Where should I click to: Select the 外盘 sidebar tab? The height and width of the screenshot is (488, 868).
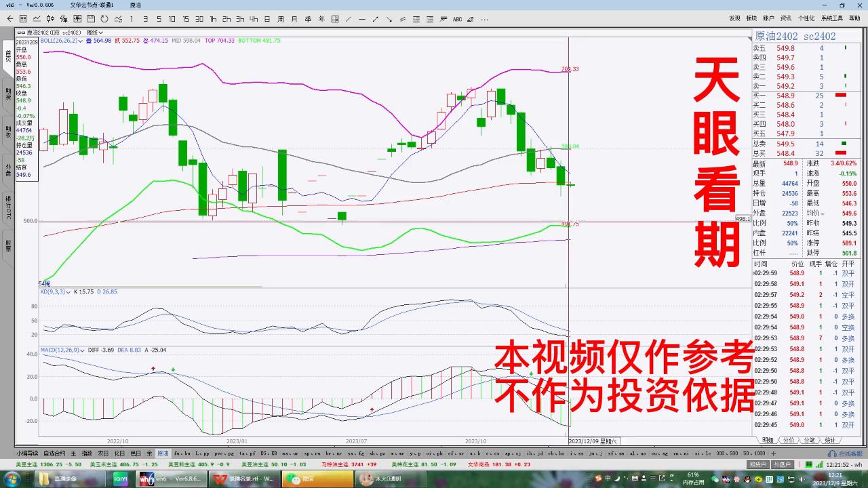[x=7, y=169]
